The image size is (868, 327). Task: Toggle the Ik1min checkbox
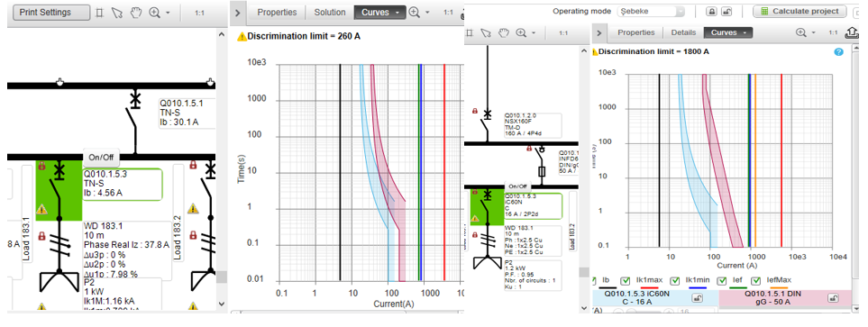[x=675, y=280]
